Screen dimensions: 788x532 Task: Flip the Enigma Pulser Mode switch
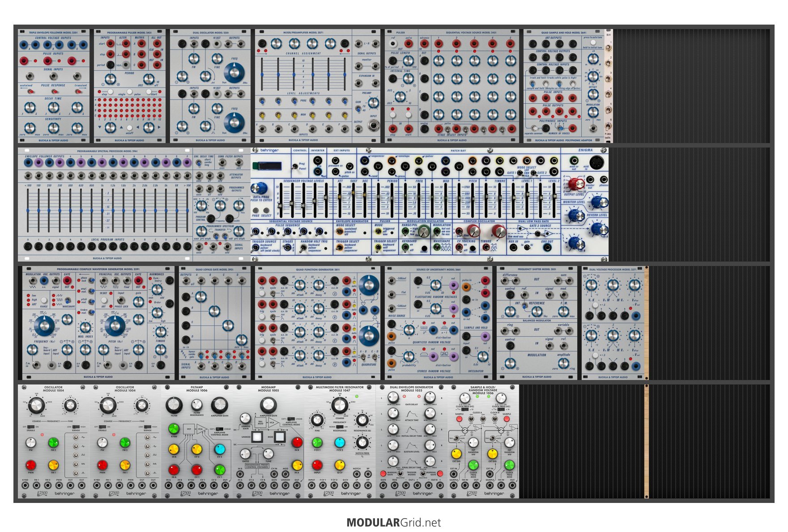point(379,232)
